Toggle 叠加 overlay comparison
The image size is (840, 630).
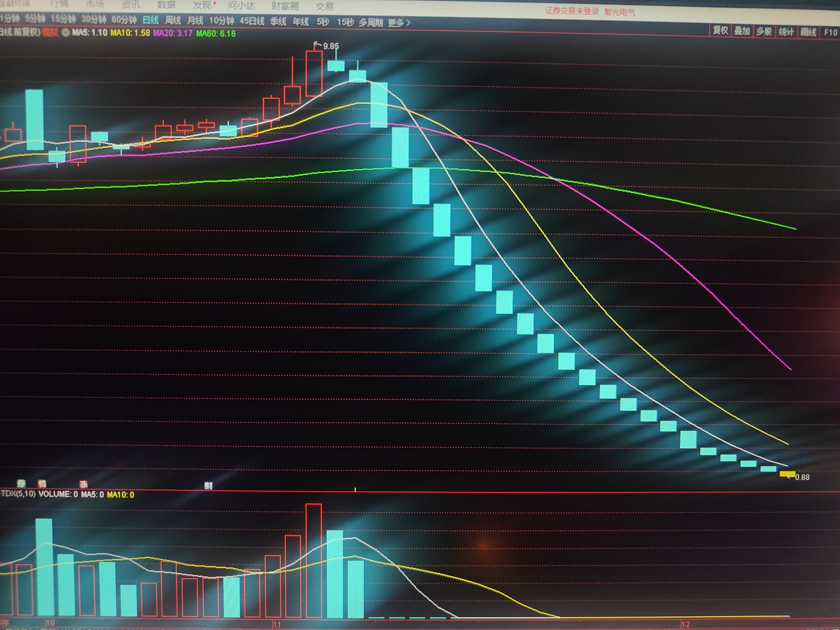(x=742, y=31)
